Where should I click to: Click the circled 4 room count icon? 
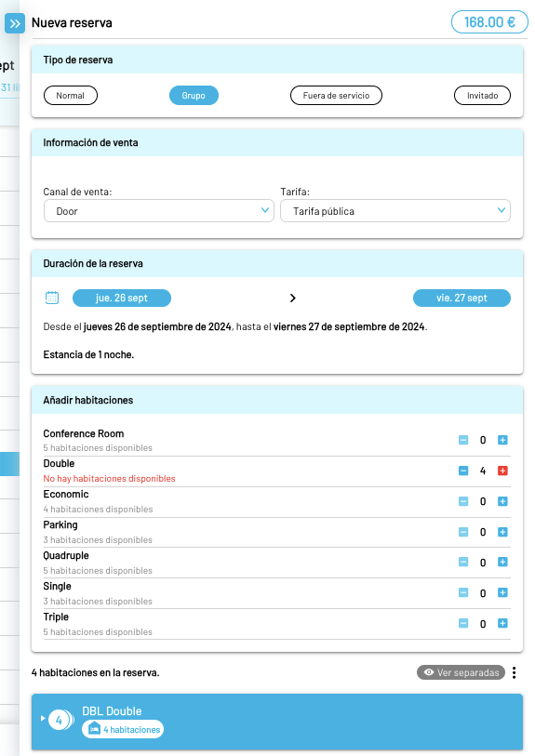click(x=60, y=721)
